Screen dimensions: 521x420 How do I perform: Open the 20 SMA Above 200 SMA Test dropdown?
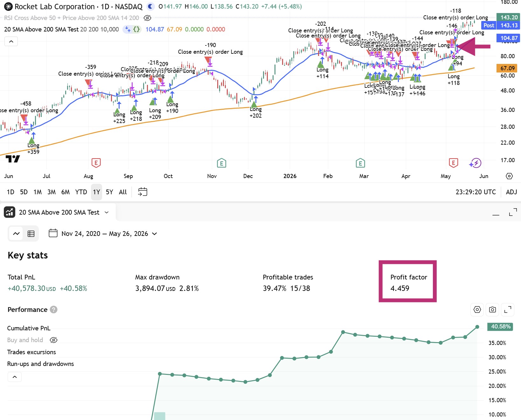64,212
